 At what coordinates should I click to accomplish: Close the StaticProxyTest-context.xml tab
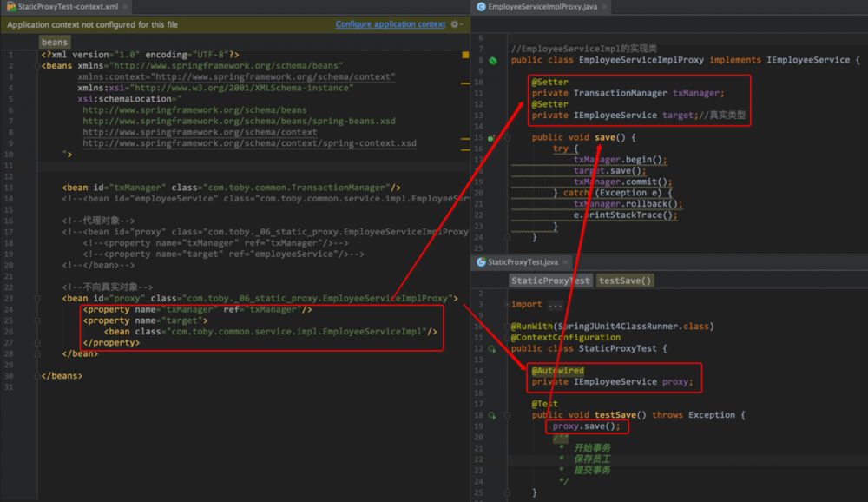click(x=127, y=7)
